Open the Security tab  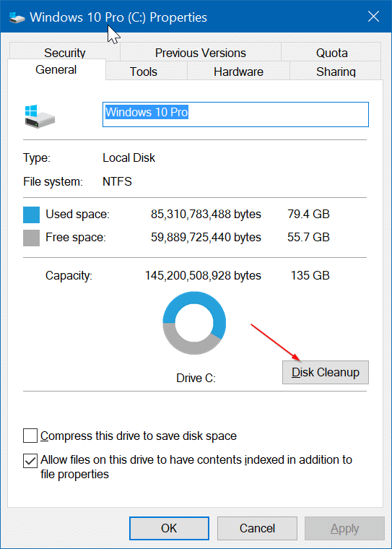point(65,52)
